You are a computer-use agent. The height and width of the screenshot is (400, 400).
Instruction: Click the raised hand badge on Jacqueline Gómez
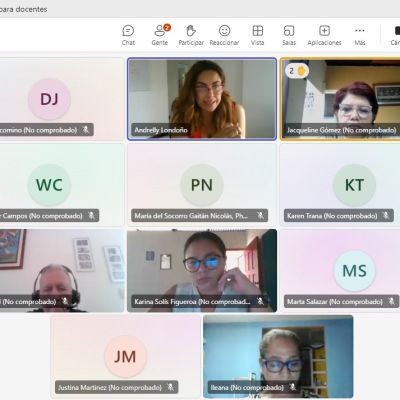296,71
